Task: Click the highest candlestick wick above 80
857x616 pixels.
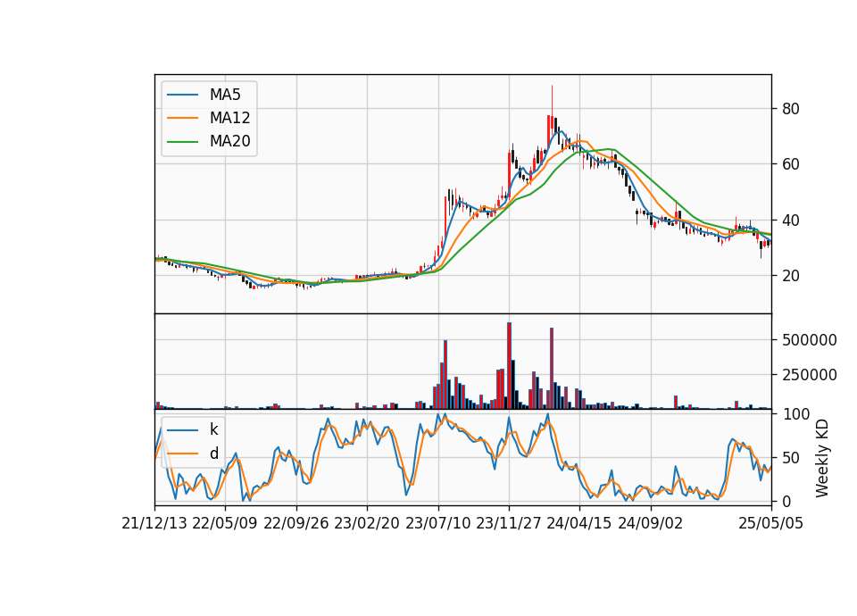Action: 552,101
